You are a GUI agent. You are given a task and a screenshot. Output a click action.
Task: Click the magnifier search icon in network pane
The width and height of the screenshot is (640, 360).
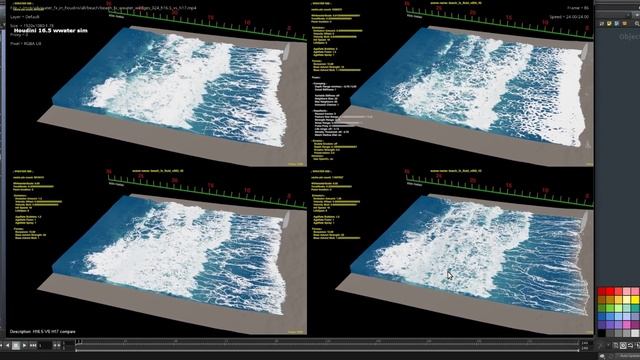click(x=637, y=24)
